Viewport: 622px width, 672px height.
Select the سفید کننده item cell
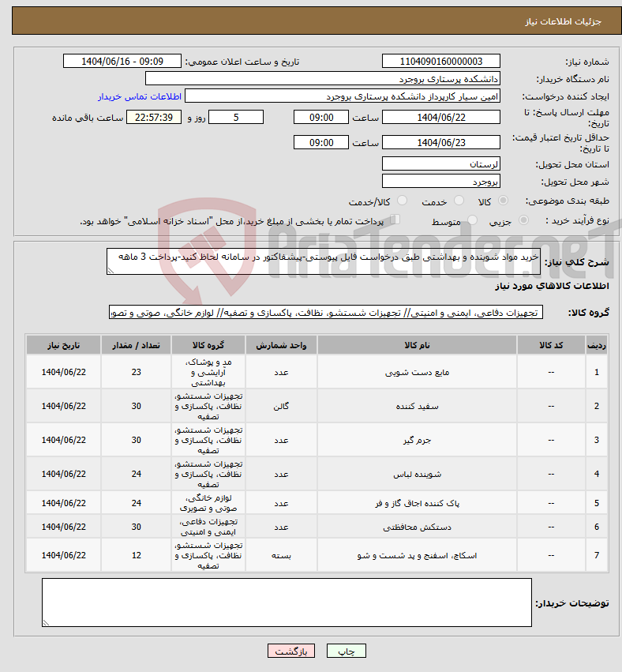[x=417, y=406]
